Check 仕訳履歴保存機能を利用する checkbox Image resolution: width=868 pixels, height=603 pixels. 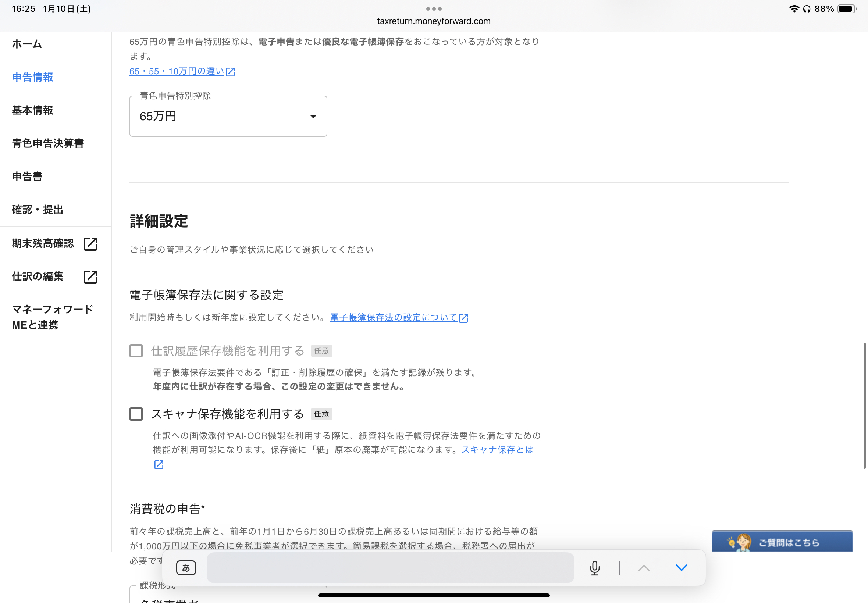tap(136, 351)
